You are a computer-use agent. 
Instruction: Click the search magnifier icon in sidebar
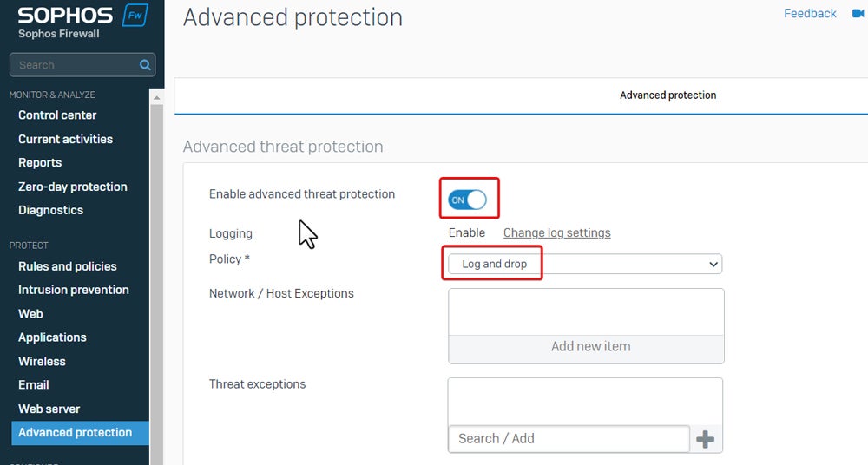145,65
